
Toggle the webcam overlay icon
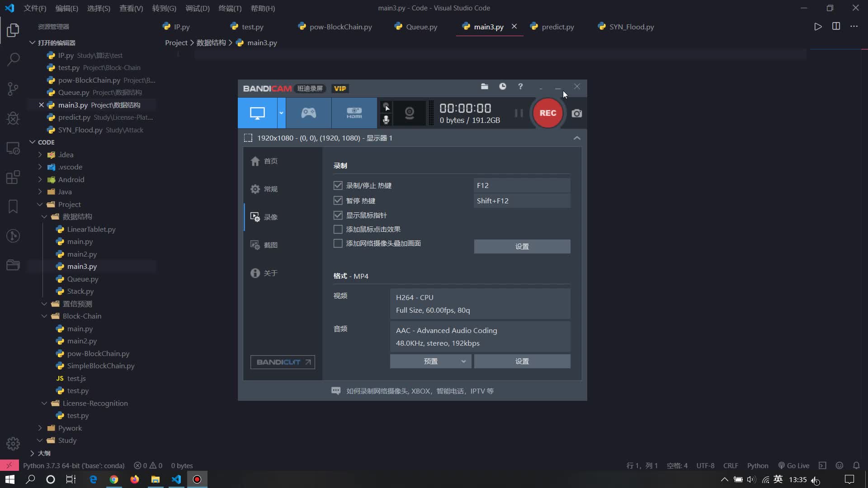click(409, 113)
